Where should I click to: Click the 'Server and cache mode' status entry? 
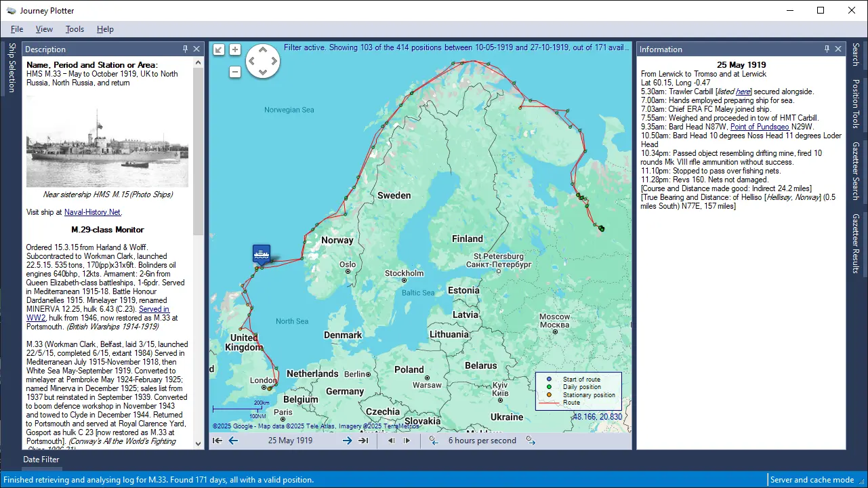pos(812,480)
